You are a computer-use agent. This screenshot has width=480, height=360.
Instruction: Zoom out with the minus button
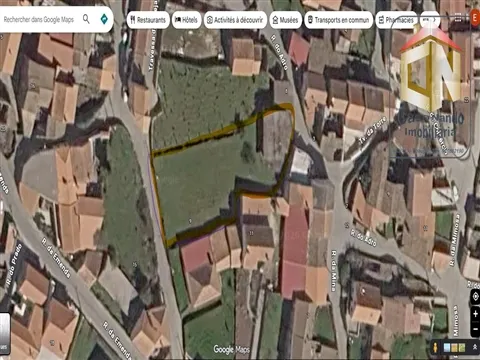(475, 329)
